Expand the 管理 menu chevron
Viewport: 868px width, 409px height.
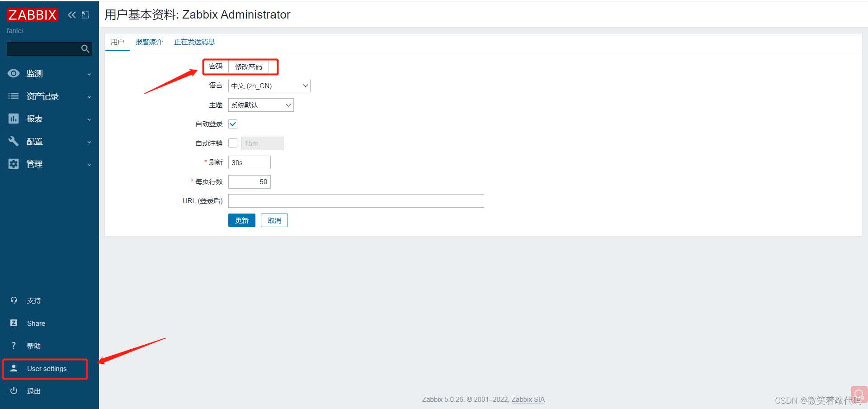point(89,165)
